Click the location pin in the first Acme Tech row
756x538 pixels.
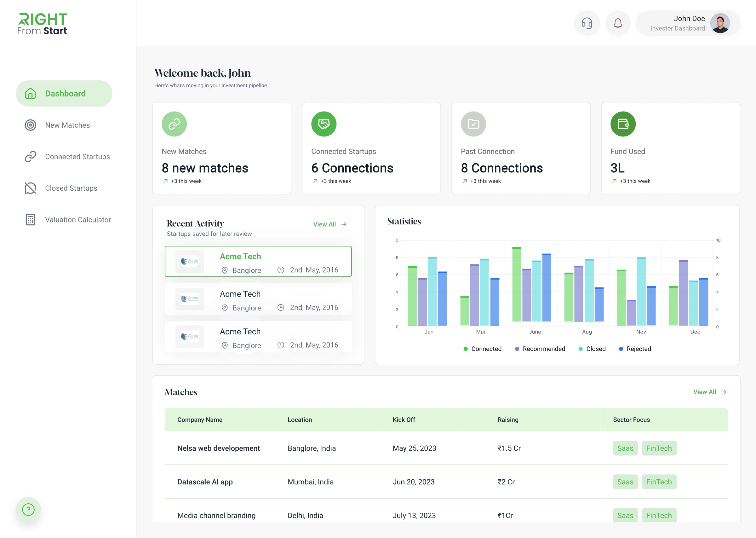click(x=224, y=270)
